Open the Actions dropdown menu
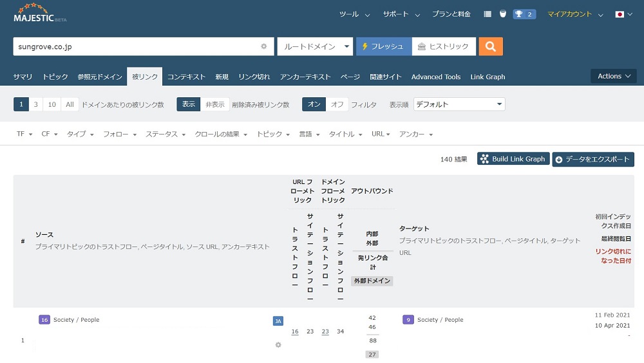Viewport: 644px width, 363px height. [613, 76]
